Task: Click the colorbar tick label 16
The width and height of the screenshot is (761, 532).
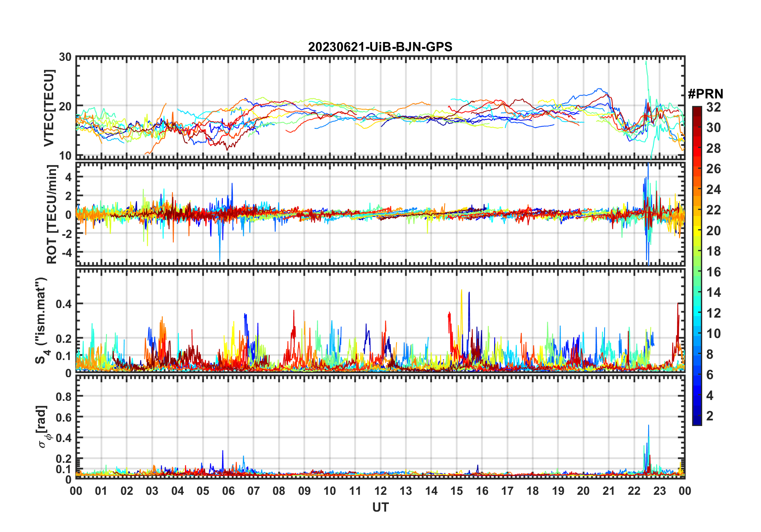Action: pos(713,272)
